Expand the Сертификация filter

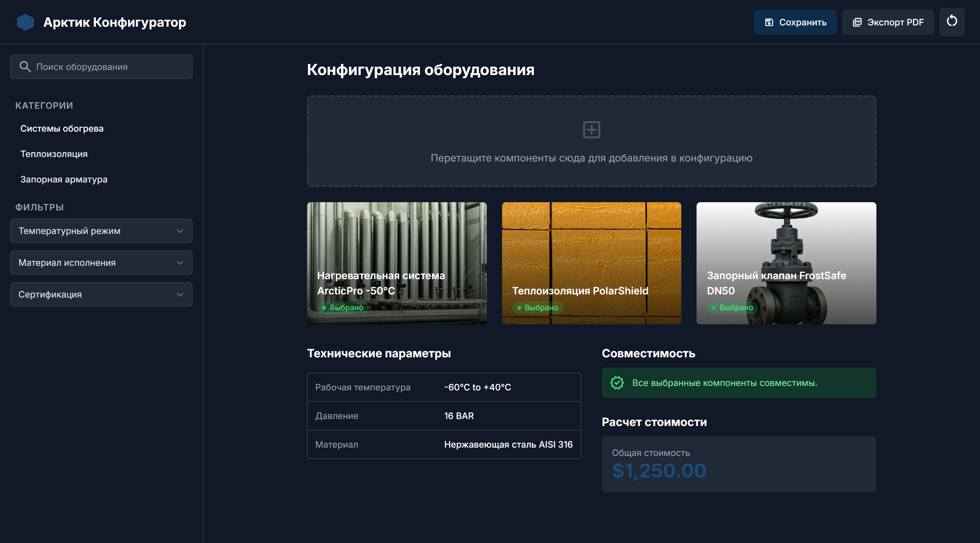101,294
